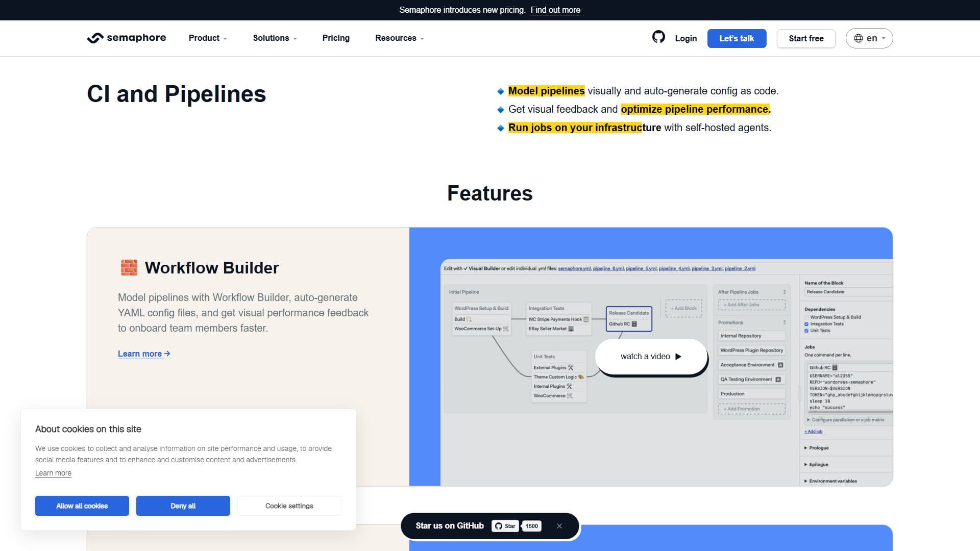Open the Product dropdown menu
This screenshot has height=551, width=980.
coord(208,38)
